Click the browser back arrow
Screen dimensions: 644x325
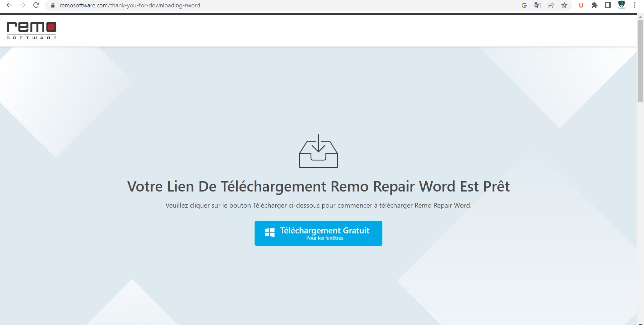pyautogui.click(x=9, y=5)
